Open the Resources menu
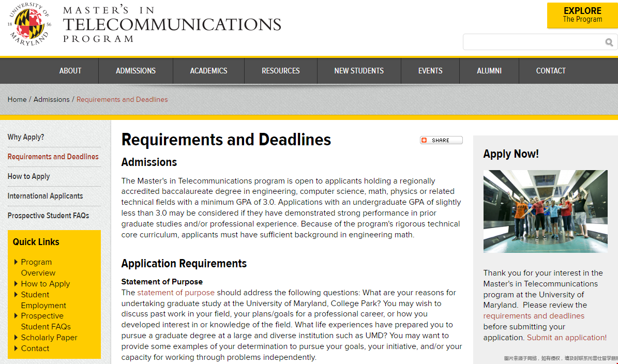Image resolution: width=618 pixels, height=364 pixels. 281,71
